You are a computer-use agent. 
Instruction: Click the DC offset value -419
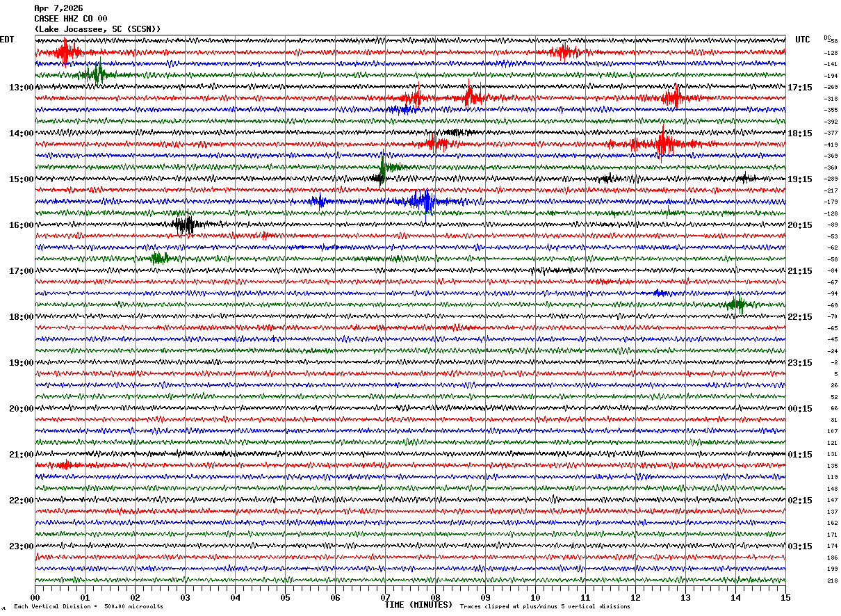pos(831,145)
